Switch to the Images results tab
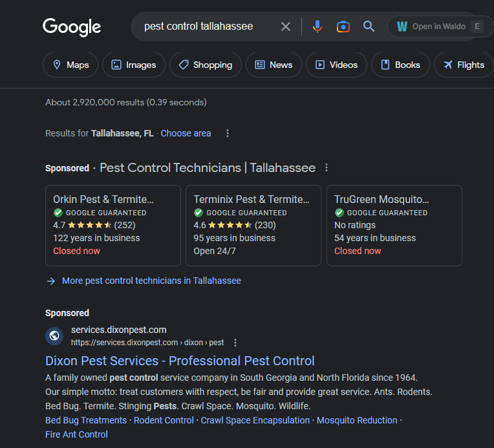 (x=133, y=65)
